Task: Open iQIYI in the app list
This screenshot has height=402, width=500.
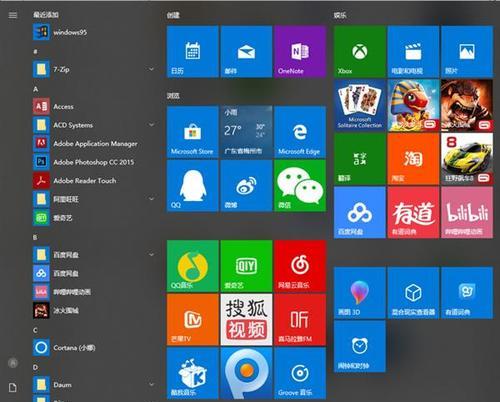Action: 93,218
